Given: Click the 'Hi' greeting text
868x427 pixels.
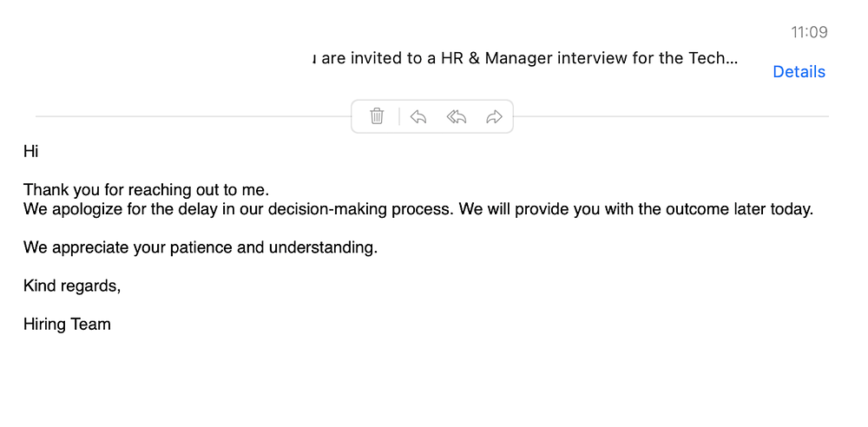Looking at the screenshot, I should pyautogui.click(x=30, y=151).
